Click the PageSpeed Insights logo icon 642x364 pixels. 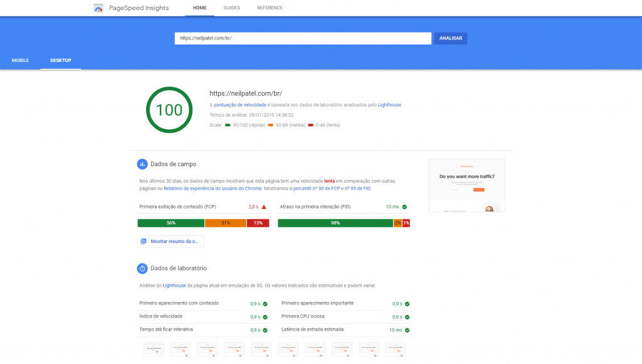coord(98,8)
